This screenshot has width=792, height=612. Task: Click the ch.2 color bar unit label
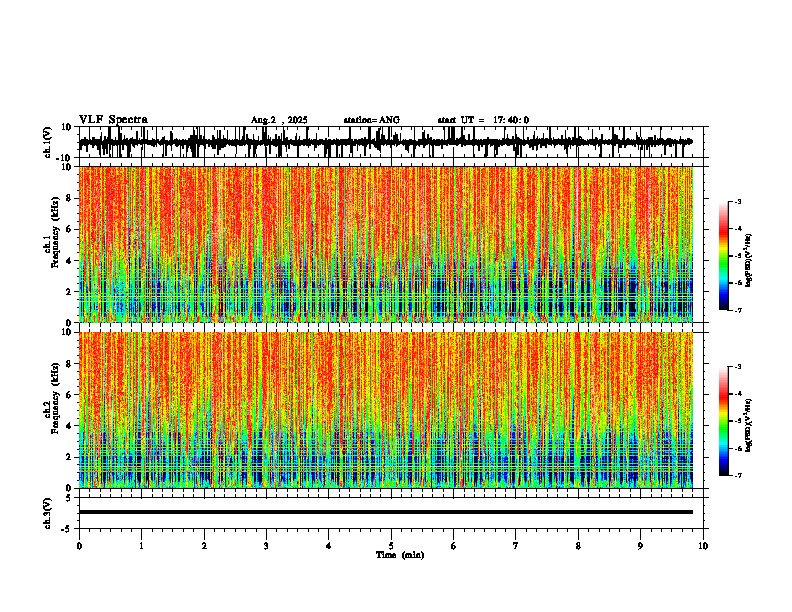point(749,425)
